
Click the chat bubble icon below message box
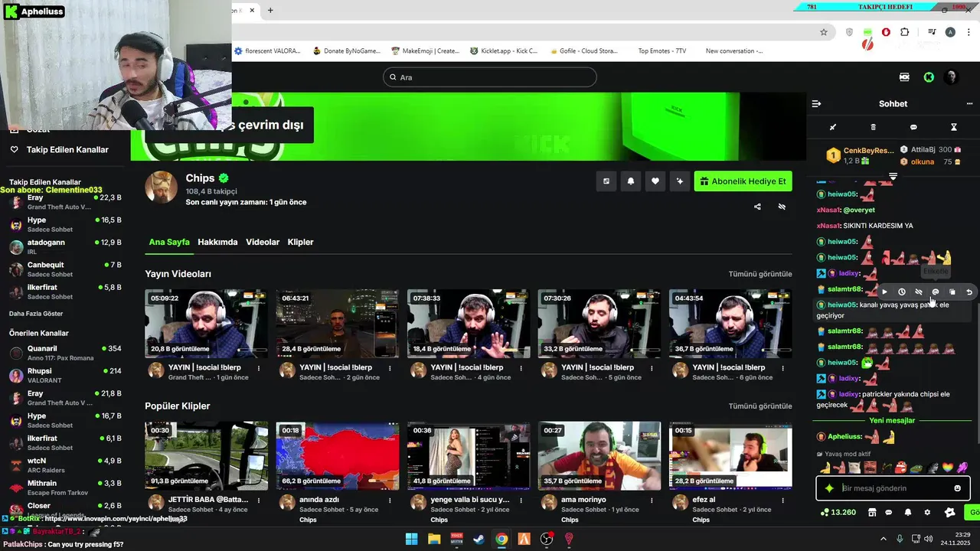(889, 512)
